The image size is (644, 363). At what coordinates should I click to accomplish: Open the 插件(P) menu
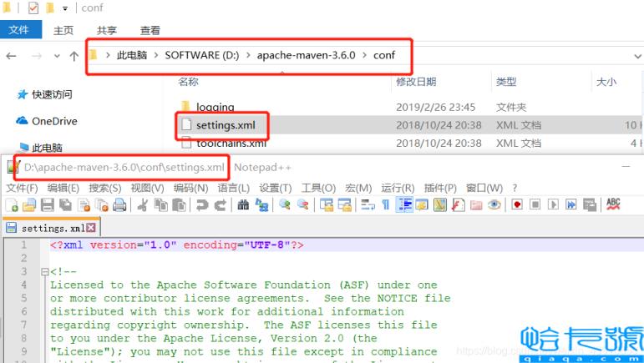tap(440, 189)
